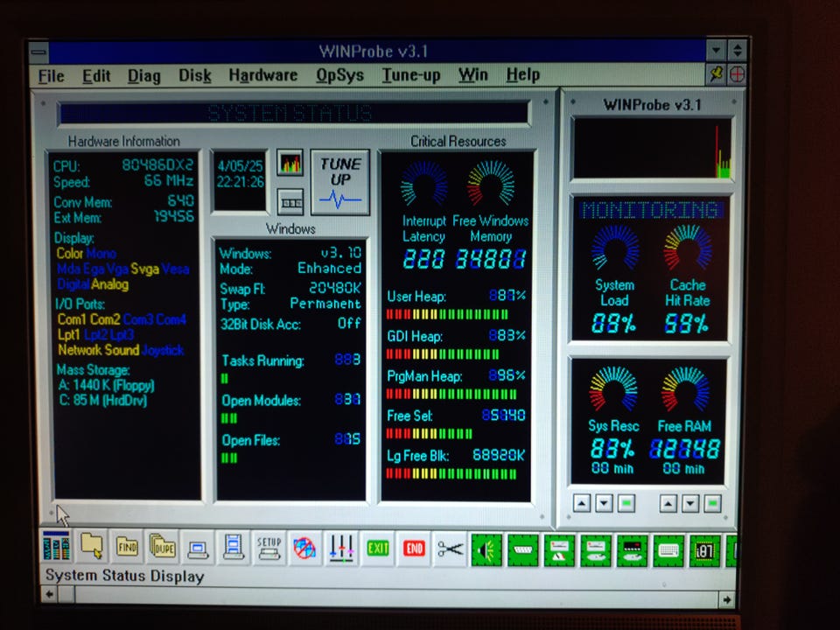This screenshot has width=840, height=630.
Task: Click the history graph in WINProbe panel
Action: (x=652, y=149)
